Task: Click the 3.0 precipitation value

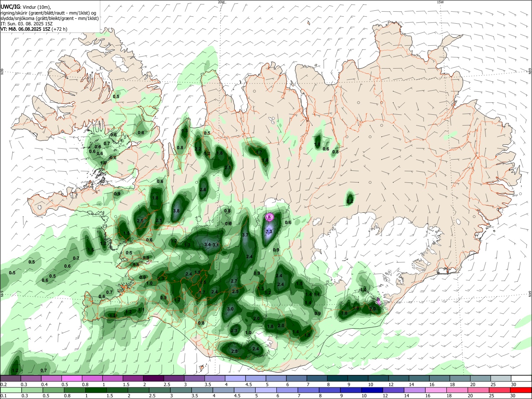Action: coord(230,309)
